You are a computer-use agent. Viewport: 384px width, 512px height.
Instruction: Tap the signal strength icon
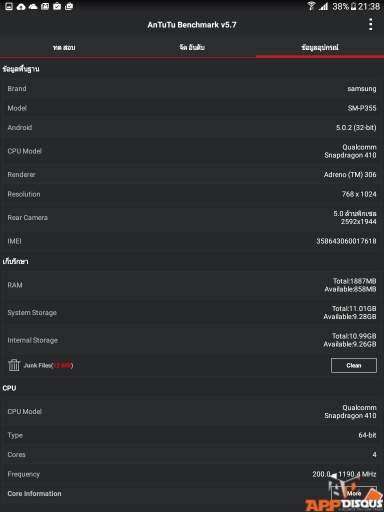(x=323, y=6)
